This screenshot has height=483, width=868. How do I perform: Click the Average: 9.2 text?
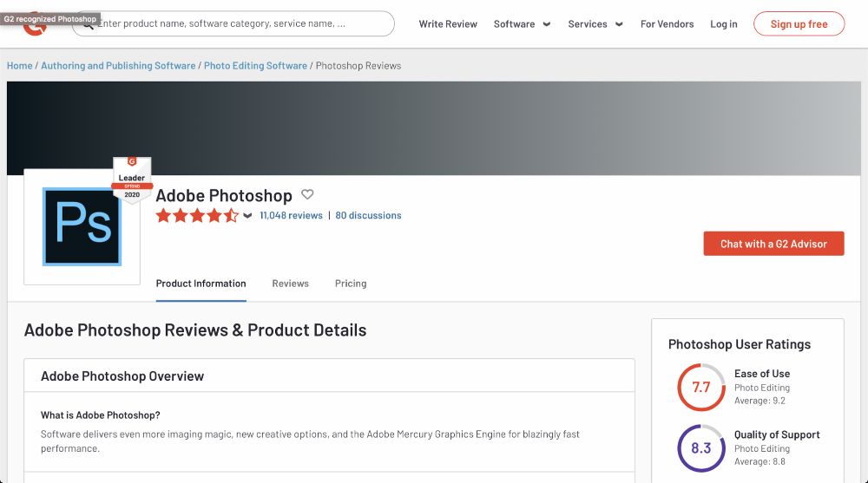click(759, 401)
